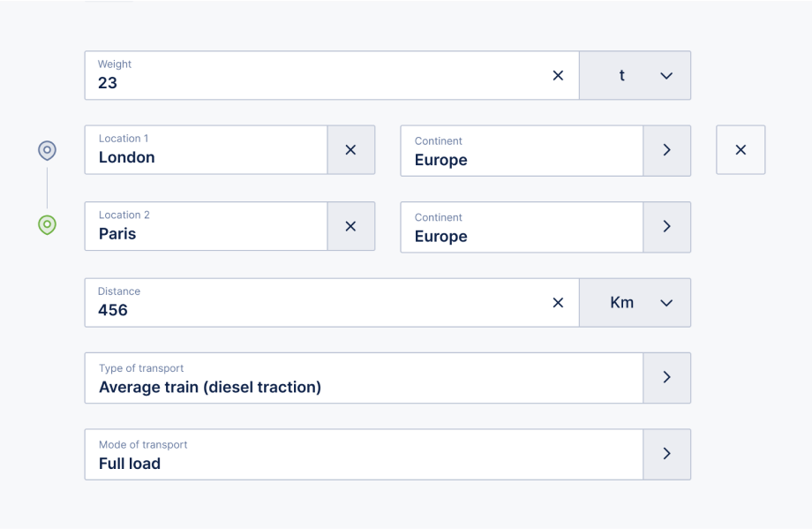
Task: Open the weight unit dropdown showing t
Action: coord(635,76)
